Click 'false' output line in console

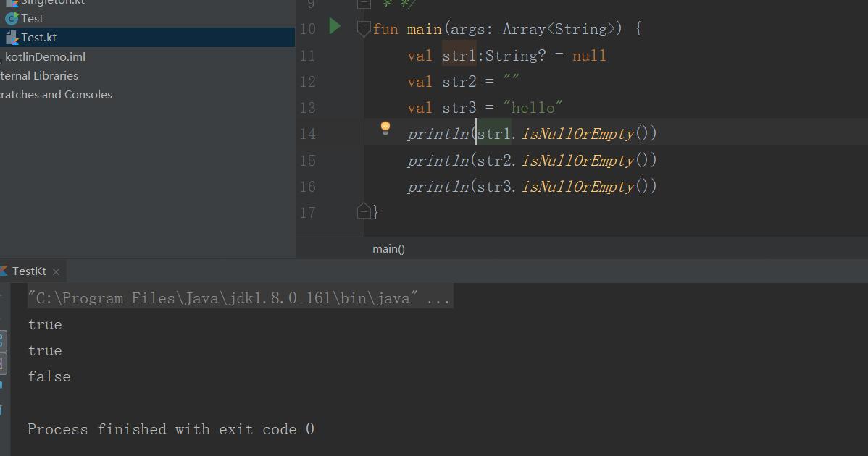pos(49,377)
